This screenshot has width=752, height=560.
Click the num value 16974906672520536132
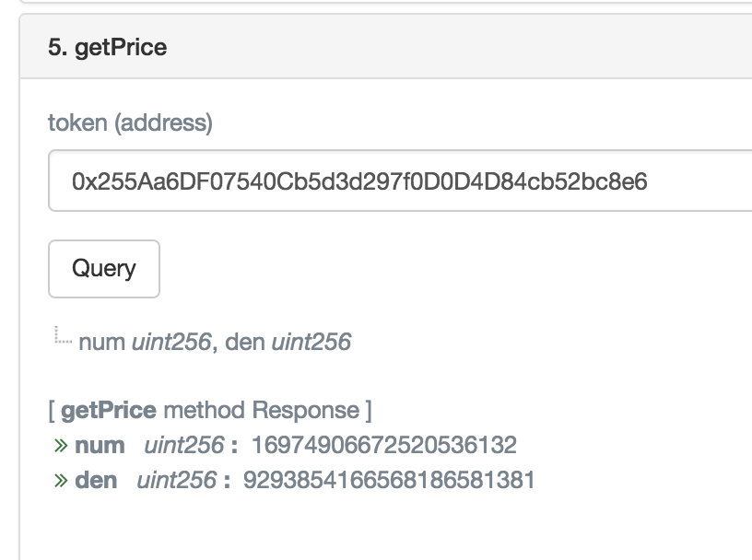[383, 446]
